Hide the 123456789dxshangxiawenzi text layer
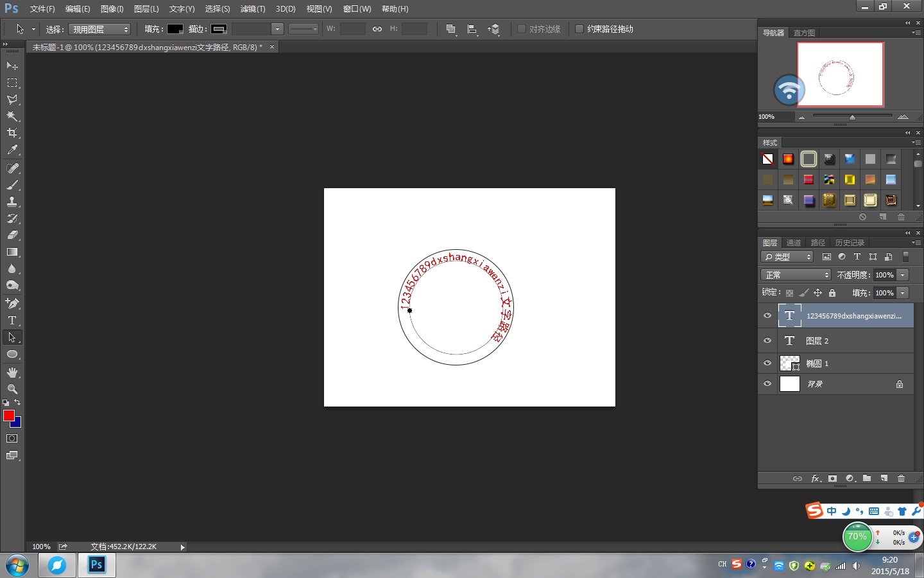 tap(767, 315)
